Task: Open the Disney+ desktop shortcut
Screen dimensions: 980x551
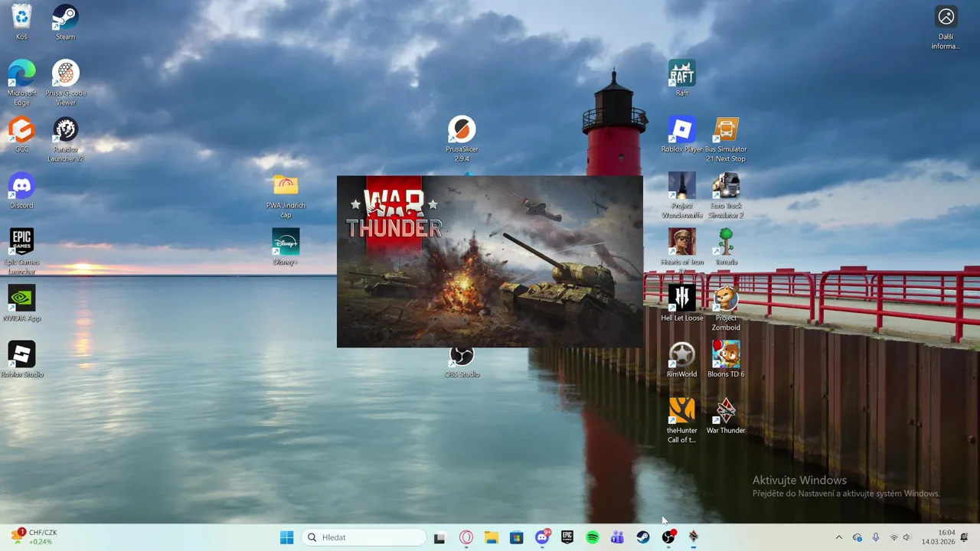Action: (x=286, y=247)
